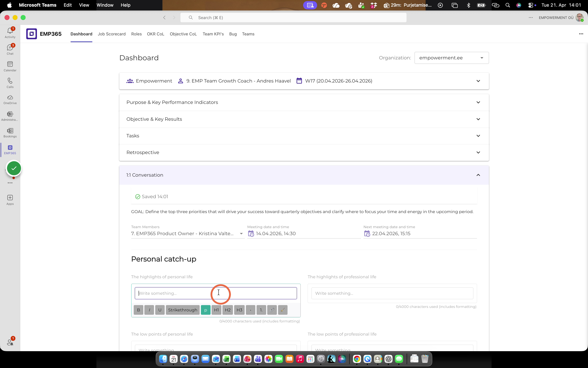The width and height of the screenshot is (588, 368).
Task: Open the Teams settings ellipsis near profile
Action: 531,18
